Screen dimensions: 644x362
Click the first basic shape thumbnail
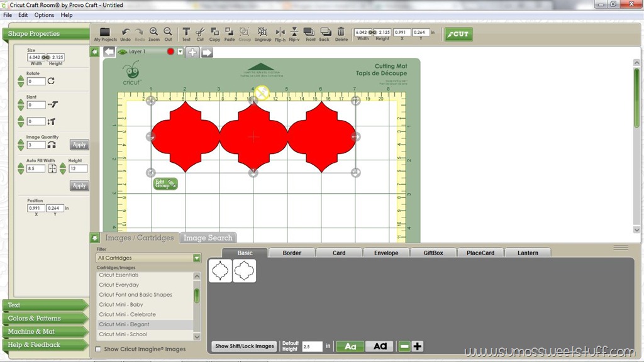[x=220, y=270]
